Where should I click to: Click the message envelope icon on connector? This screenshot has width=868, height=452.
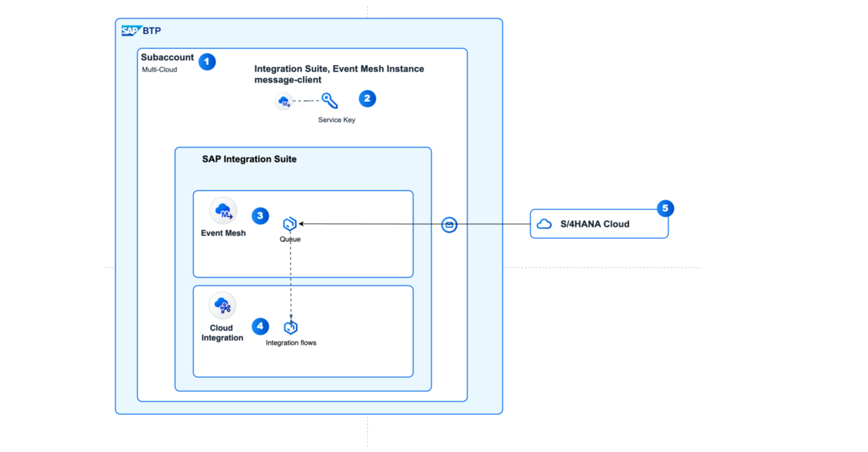click(449, 224)
